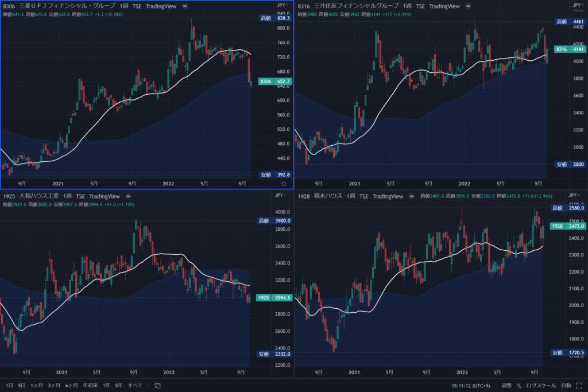Click the 8306 current price label 652.7
The height and width of the screenshot is (392, 588).
pyautogui.click(x=275, y=81)
